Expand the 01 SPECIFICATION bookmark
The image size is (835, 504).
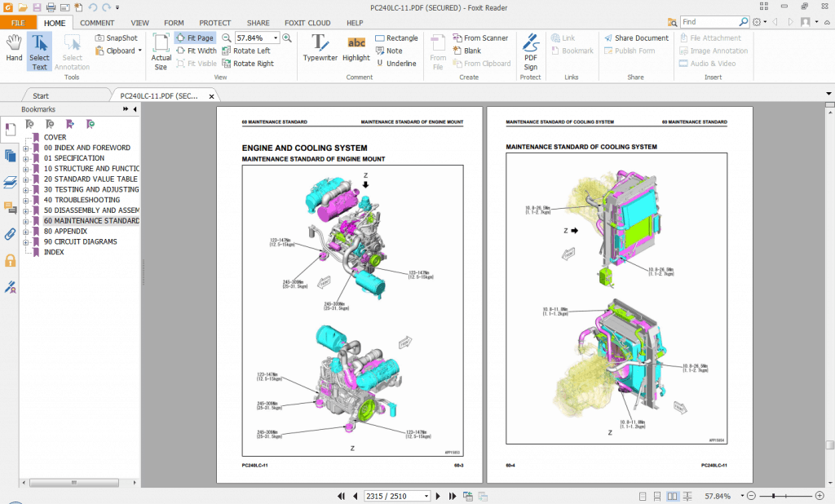[25, 158]
